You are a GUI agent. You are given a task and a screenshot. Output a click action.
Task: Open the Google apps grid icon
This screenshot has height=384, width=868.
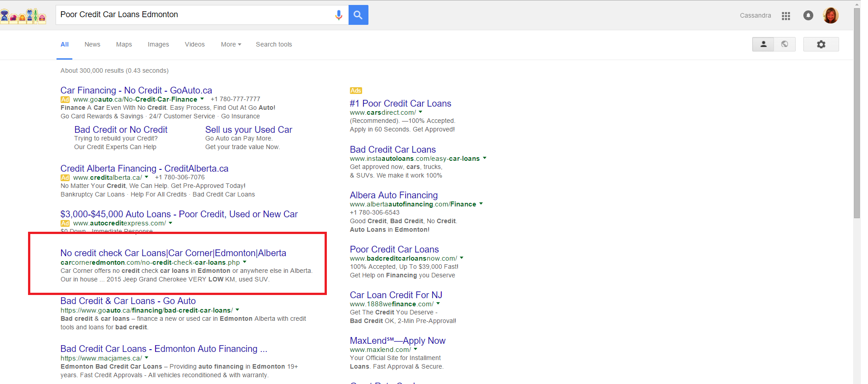(786, 16)
